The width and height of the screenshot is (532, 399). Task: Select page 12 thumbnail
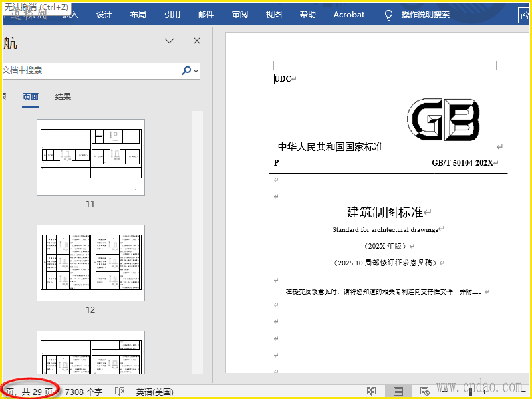click(90, 263)
